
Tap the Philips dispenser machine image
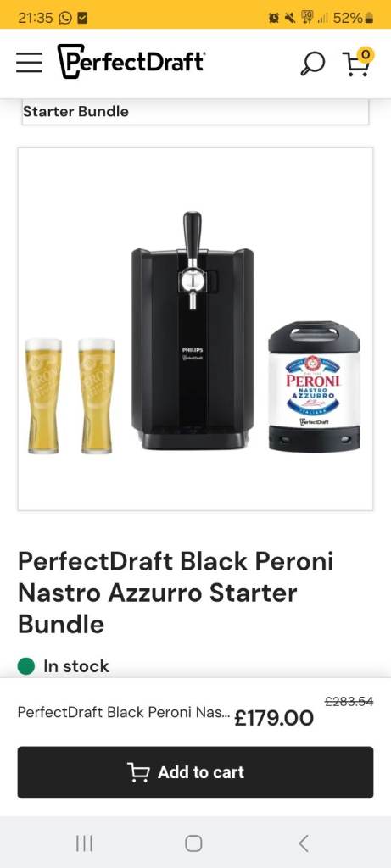tap(193, 331)
